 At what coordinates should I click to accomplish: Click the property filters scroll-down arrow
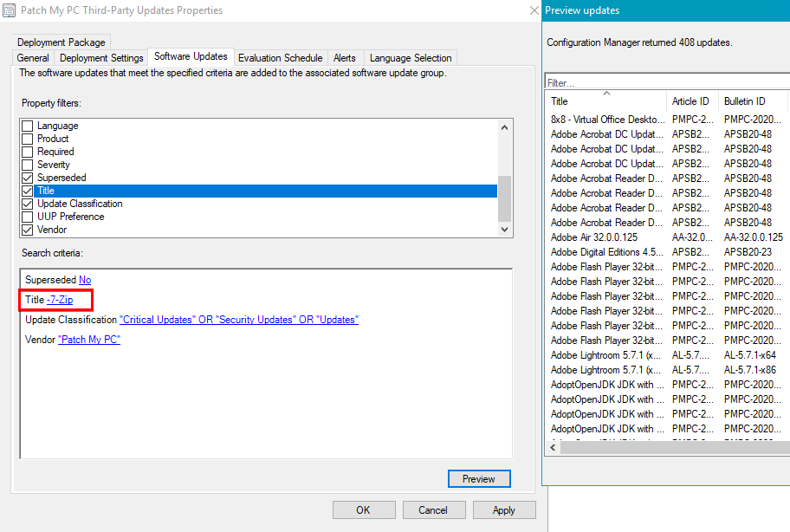coord(504,230)
